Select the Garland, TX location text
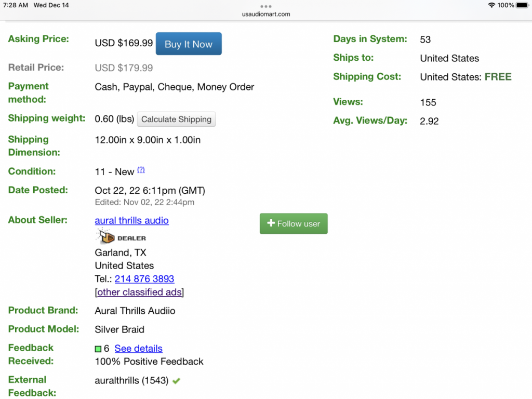This screenshot has height=399, width=532. click(121, 253)
